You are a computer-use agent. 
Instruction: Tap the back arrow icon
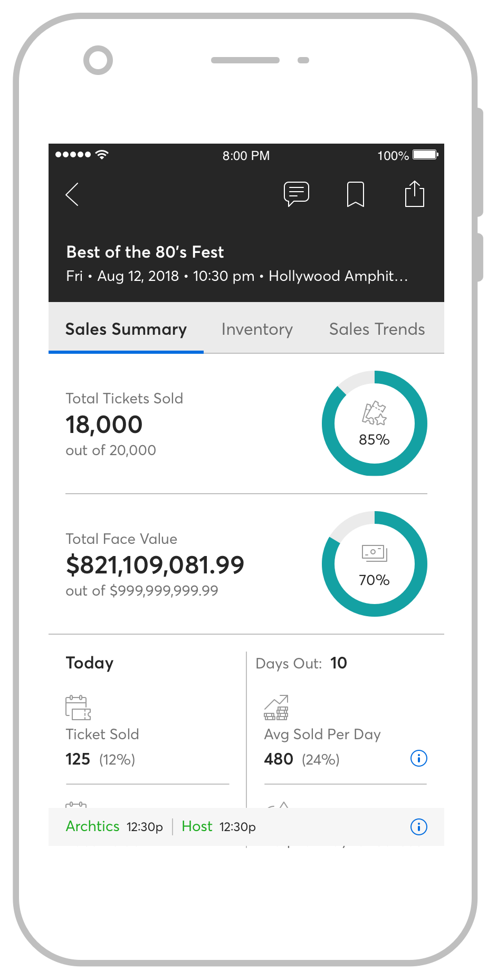tap(72, 194)
